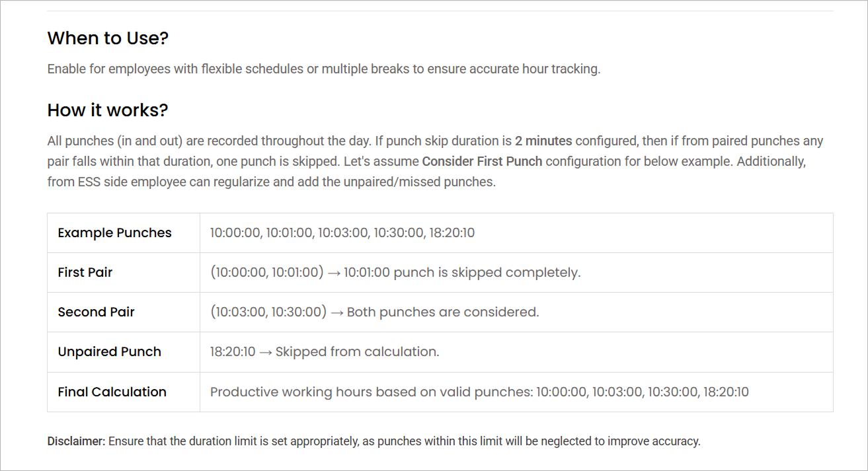
Task: Click the "Example Punches" row label
Action: click(x=114, y=233)
